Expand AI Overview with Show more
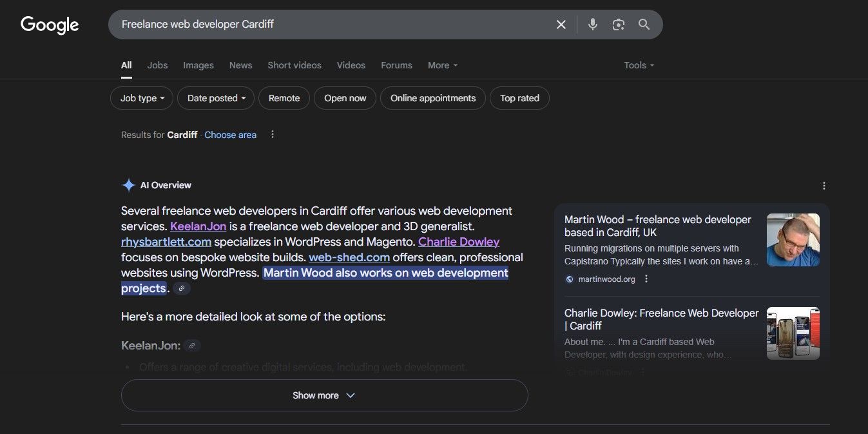The height and width of the screenshot is (434, 868). click(x=324, y=395)
